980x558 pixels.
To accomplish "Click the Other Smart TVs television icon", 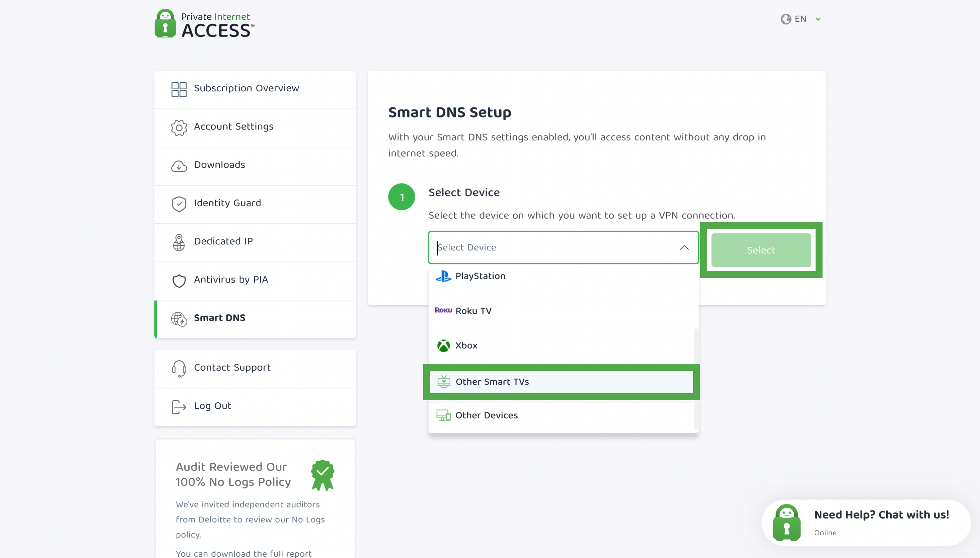I will tap(444, 382).
